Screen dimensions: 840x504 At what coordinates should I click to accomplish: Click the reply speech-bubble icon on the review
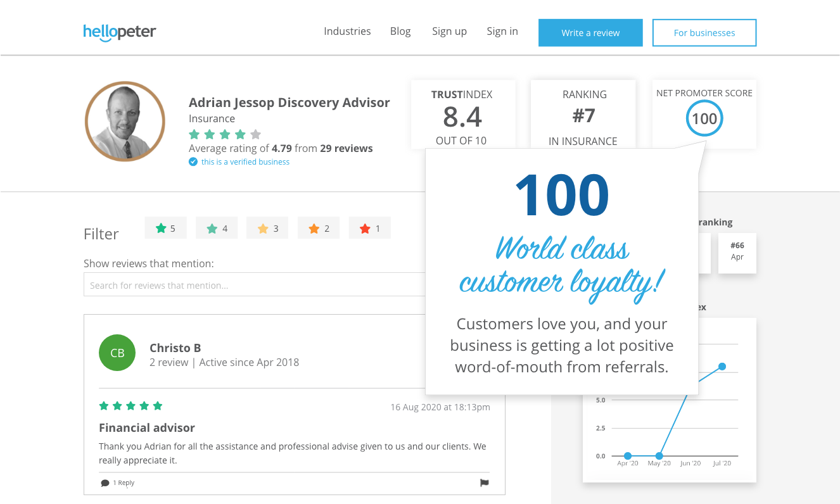(105, 482)
